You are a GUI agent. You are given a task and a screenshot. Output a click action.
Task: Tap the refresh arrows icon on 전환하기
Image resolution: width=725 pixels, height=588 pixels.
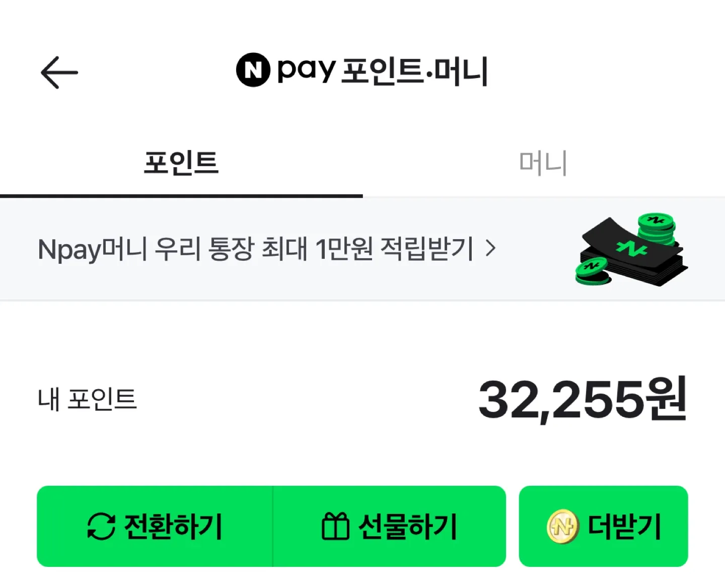(101, 527)
